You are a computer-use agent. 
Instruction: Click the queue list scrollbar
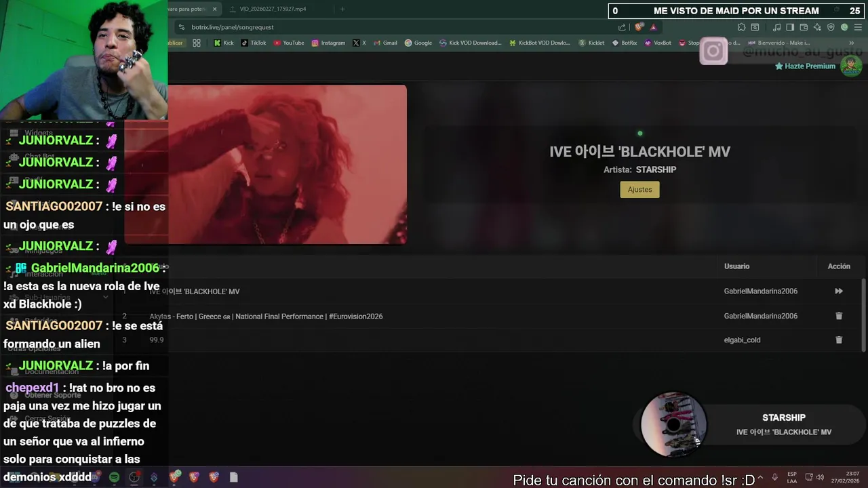(x=863, y=315)
